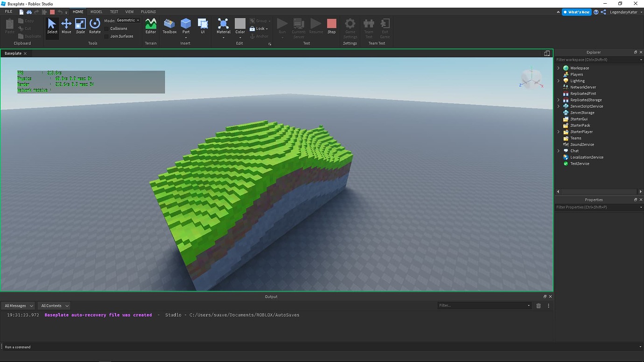The height and width of the screenshot is (362, 644).
Task: Click the What's New button
Action: [576, 12]
